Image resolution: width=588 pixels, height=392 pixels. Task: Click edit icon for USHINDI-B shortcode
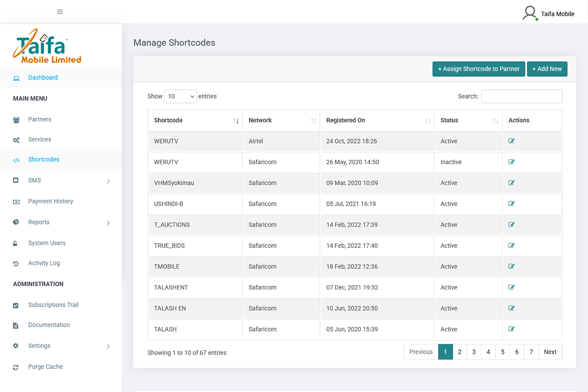pos(511,204)
